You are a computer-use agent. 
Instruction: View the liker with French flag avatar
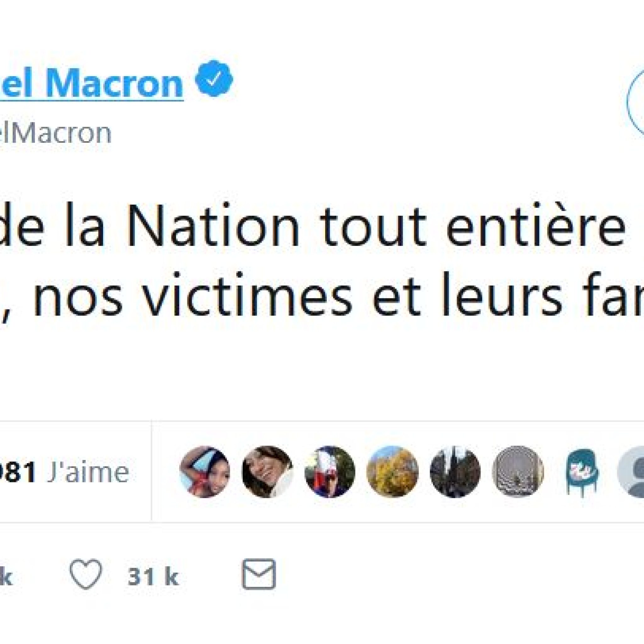click(x=330, y=472)
